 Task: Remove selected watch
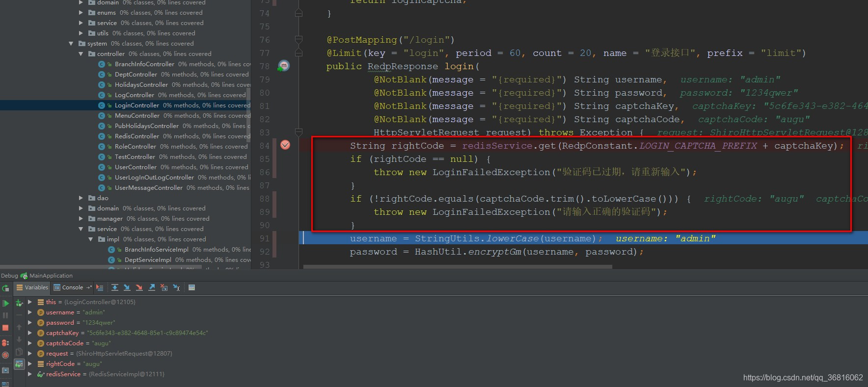[19, 315]
